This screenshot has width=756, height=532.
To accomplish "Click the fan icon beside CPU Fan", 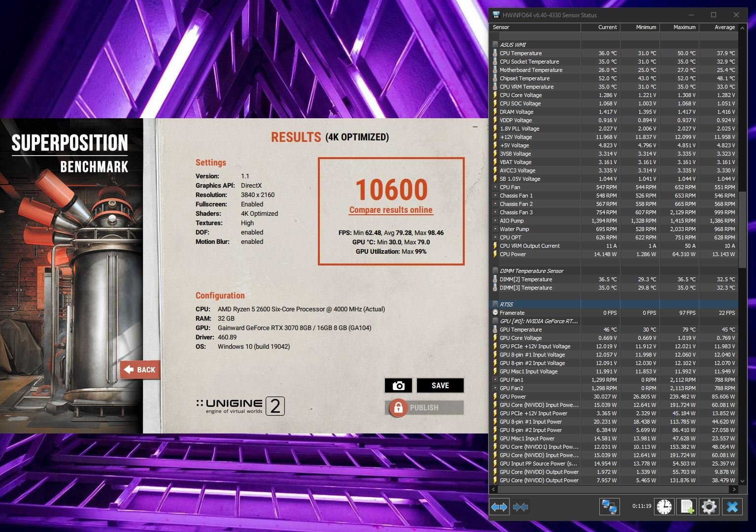I will [495, 187].
